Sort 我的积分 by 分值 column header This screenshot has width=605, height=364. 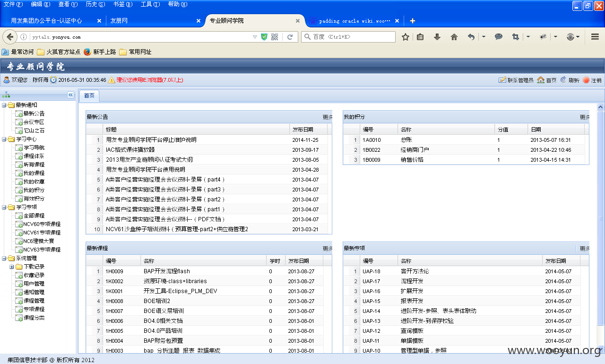pos(511,130)
